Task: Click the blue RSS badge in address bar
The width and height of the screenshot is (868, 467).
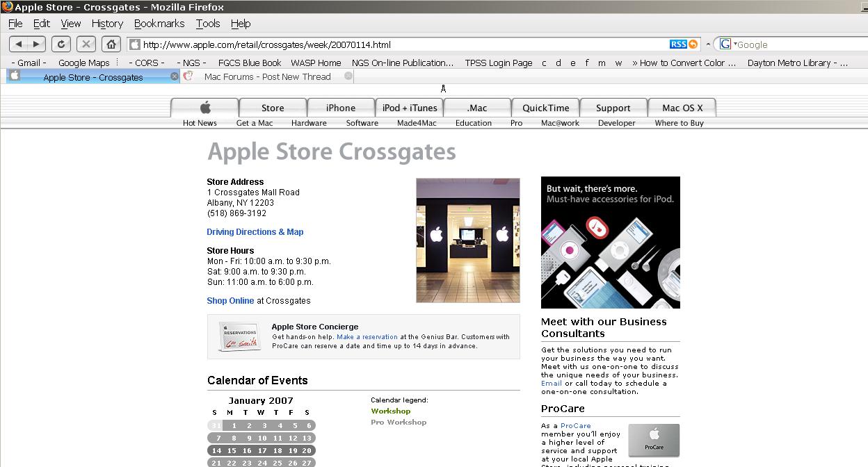Action: click(678, 44)
